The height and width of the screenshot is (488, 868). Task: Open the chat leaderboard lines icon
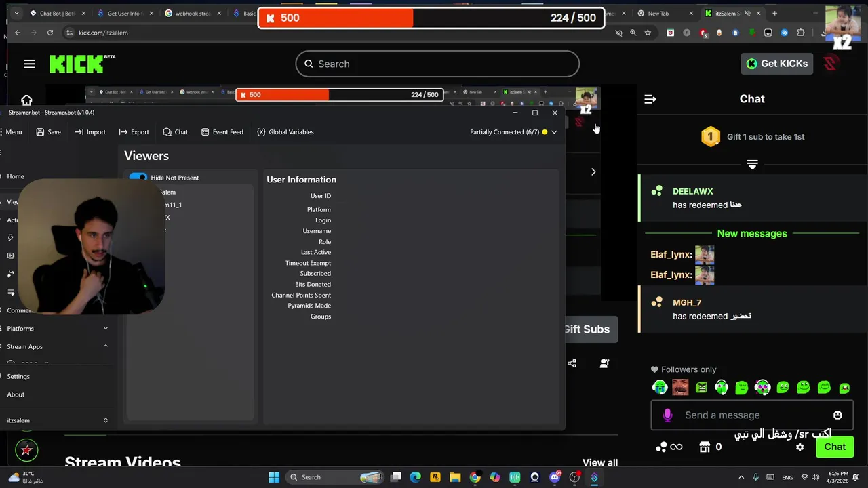point(752,165)
